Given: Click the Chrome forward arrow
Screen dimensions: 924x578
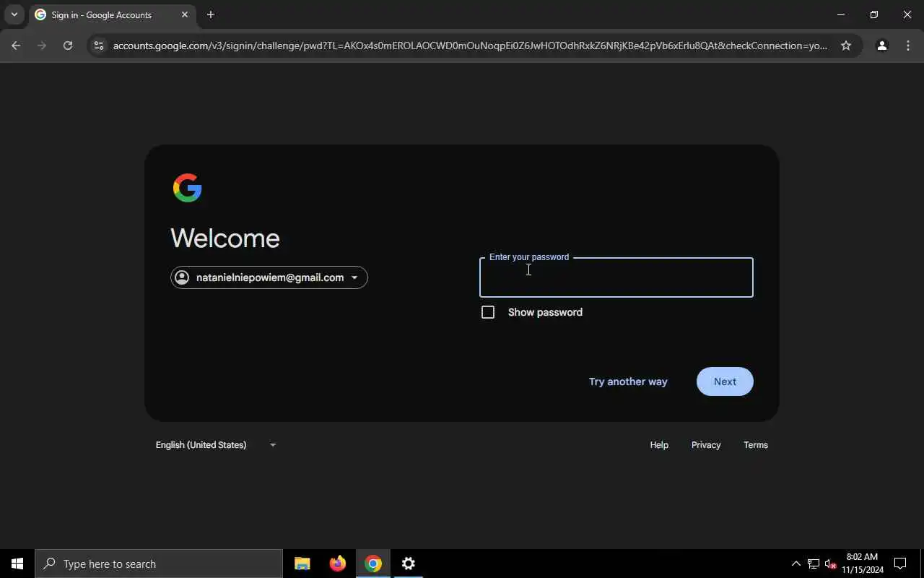Looking at the screenshot, I should (42, 46).
